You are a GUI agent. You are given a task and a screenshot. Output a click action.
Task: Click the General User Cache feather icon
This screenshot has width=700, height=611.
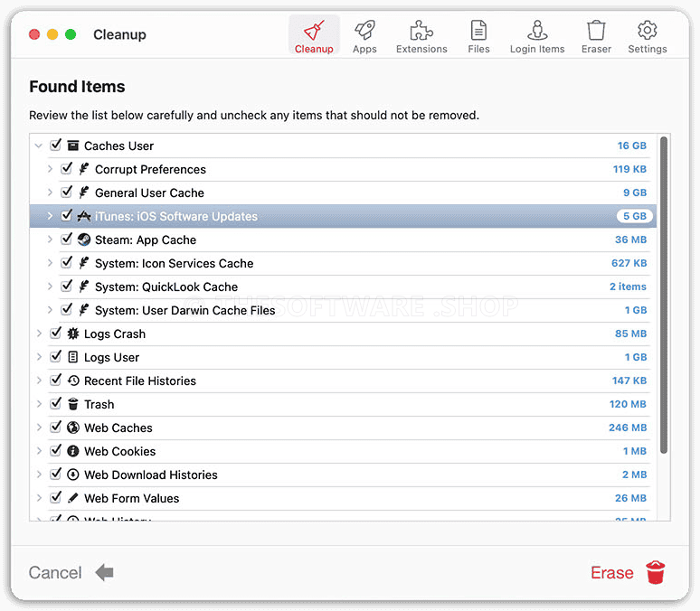click(x=83, y=193)
